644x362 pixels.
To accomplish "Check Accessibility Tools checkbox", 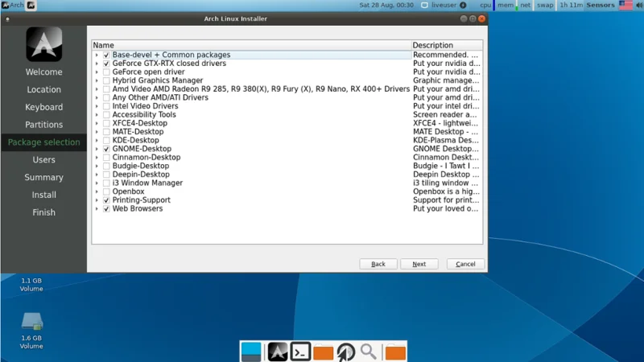I will (106, 115).
